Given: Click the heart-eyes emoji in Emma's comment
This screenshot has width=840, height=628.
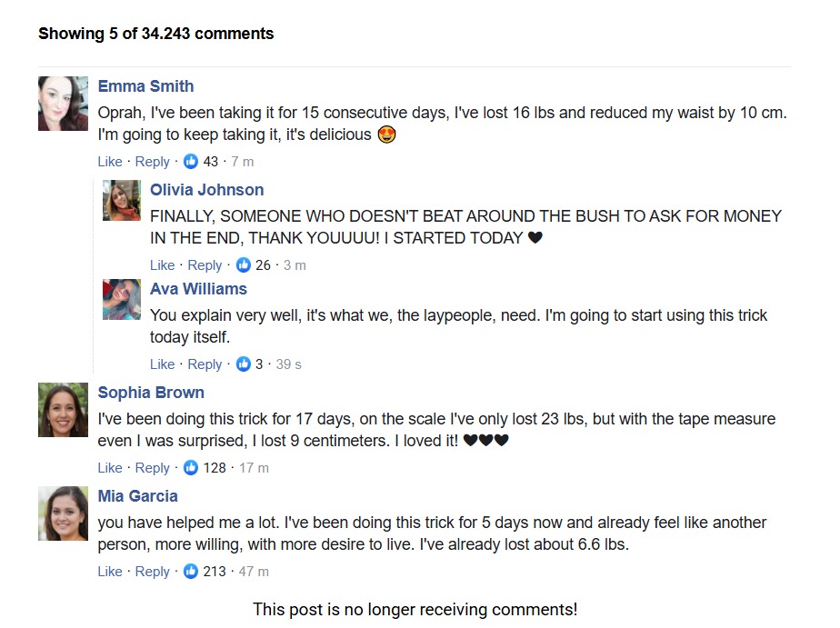Looking at the screenshot, I should coord(386,134).
